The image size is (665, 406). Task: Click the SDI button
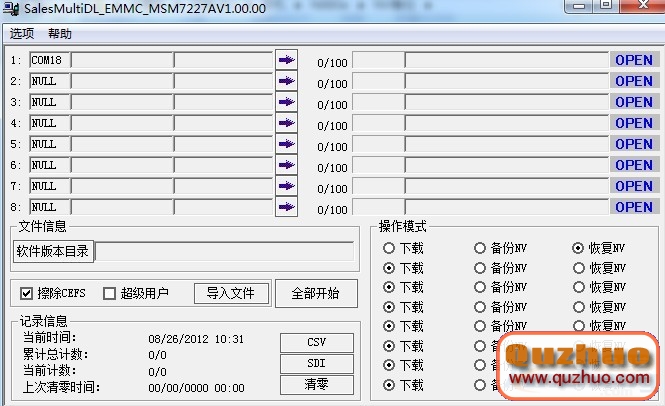(316, 364)
